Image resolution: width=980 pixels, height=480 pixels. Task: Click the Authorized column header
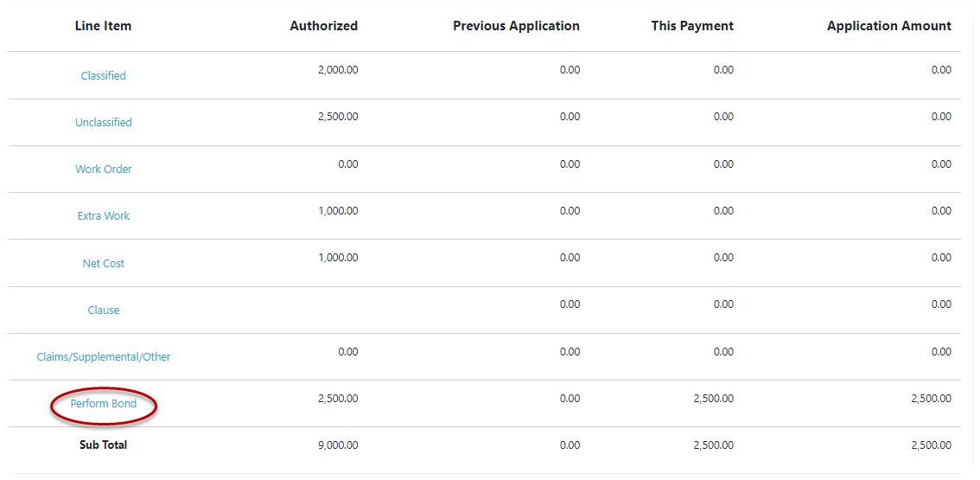pos(324,26)
